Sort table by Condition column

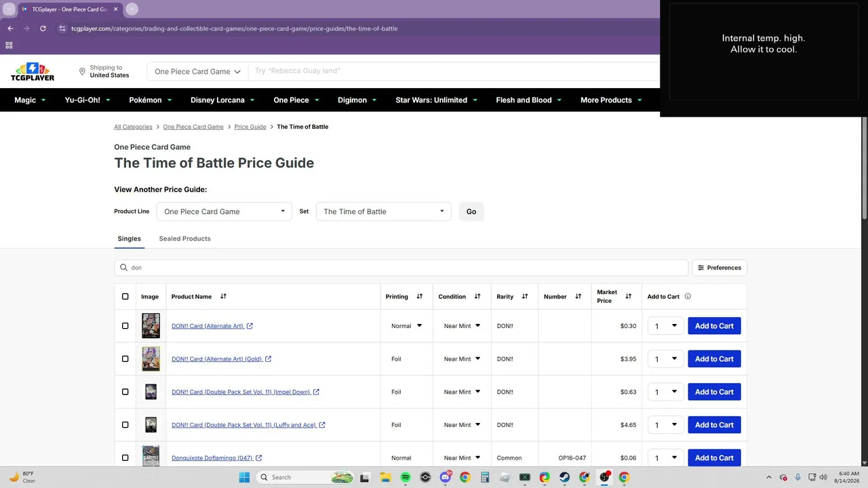pyautogui.click(x=477, y=296)
